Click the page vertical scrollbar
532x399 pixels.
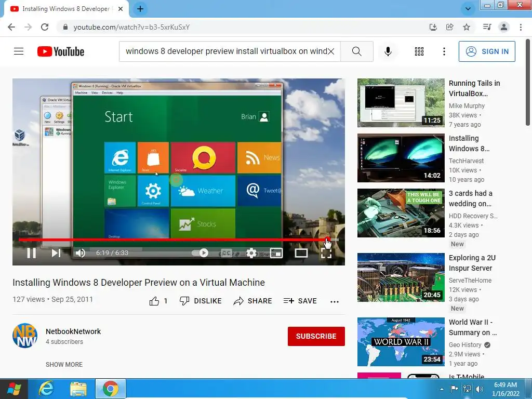click(528, 83)
